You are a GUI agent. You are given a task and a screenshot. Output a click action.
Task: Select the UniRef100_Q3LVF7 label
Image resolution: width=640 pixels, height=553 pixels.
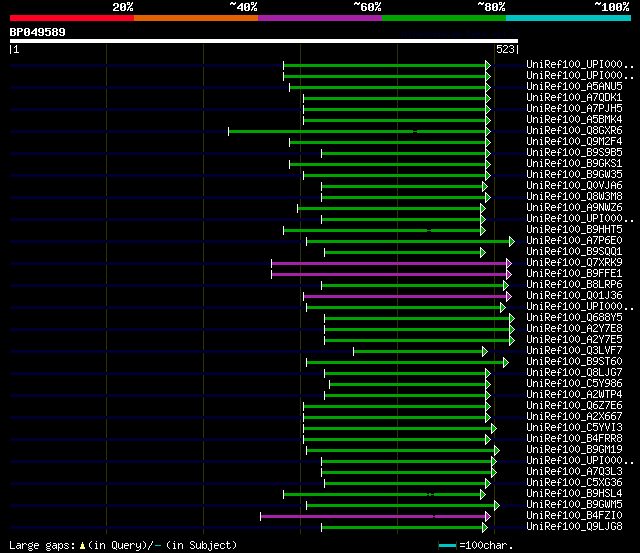pos(574,351)
